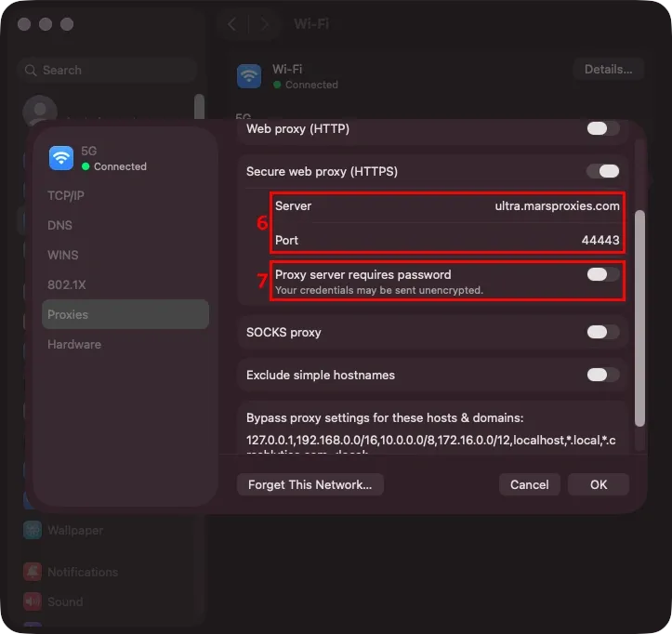The width and height of the screenshot is (672, 634).
Task: Enable the Web proxy (HTTP) toggle
Action: click(x=602, y=128)
